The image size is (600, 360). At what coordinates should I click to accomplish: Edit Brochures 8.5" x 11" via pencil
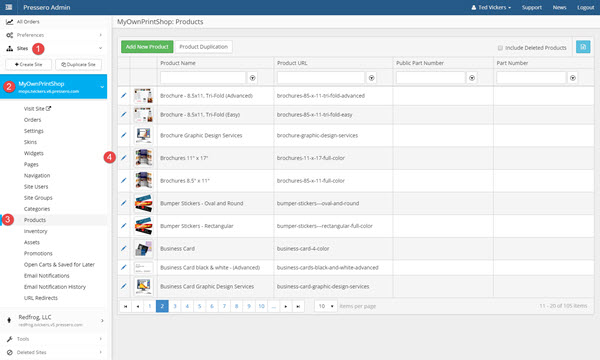click(x=124, y=180)
